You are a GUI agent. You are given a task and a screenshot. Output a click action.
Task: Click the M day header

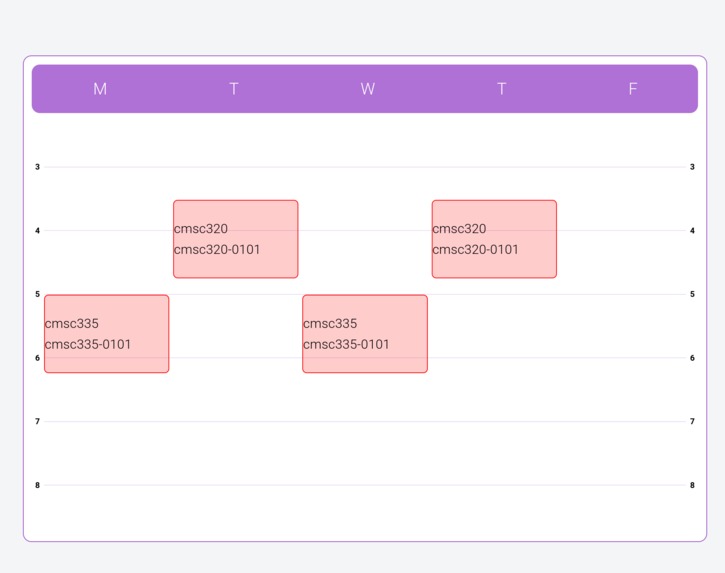click(100, 89)
